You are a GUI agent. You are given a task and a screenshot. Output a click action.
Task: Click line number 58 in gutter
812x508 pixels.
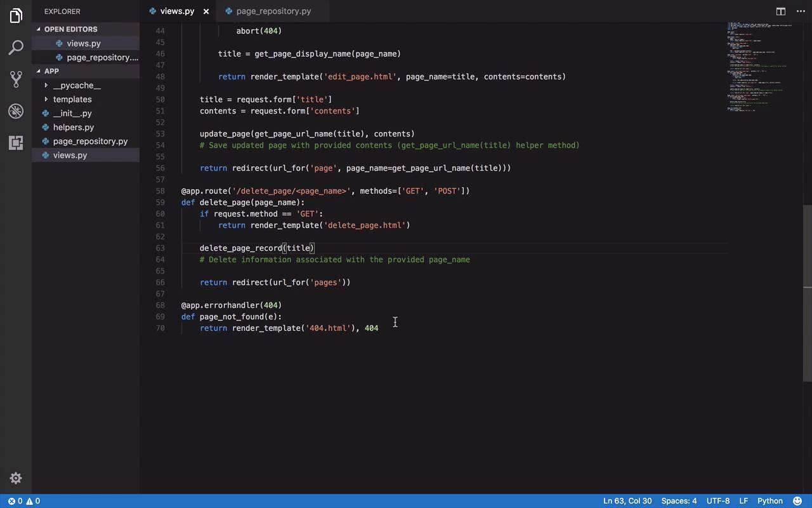pyautogui.click(x=160, y=190)
